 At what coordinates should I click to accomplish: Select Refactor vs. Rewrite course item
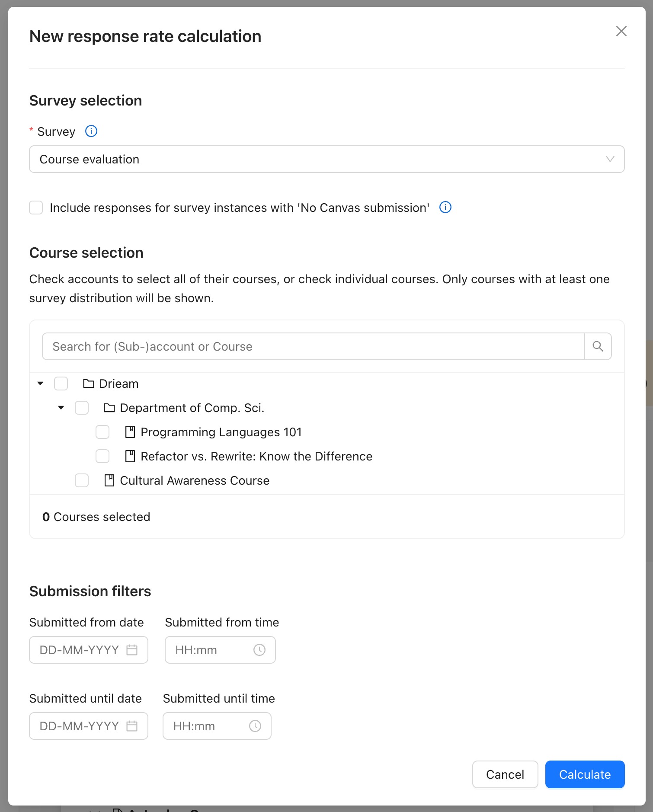(256, 456)
